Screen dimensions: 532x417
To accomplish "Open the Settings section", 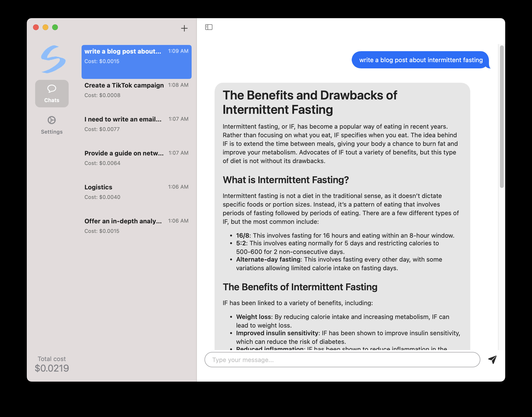I will 52,125.
